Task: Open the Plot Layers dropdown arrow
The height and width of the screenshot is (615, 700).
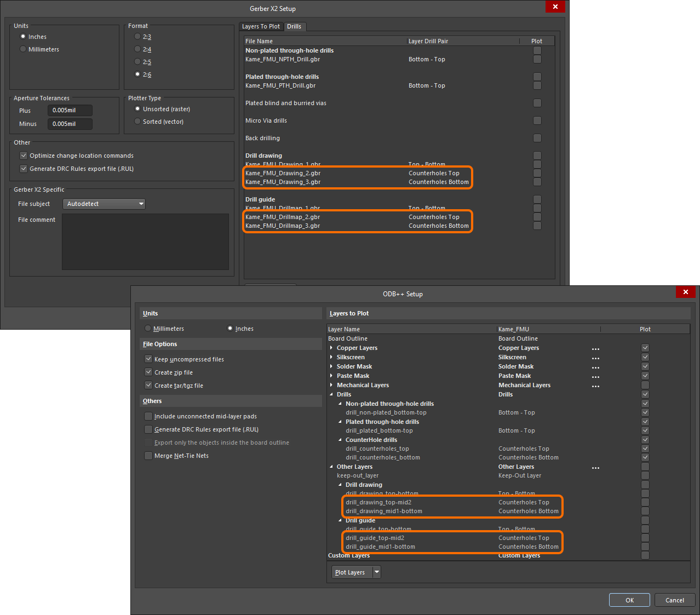Action: 376,572
